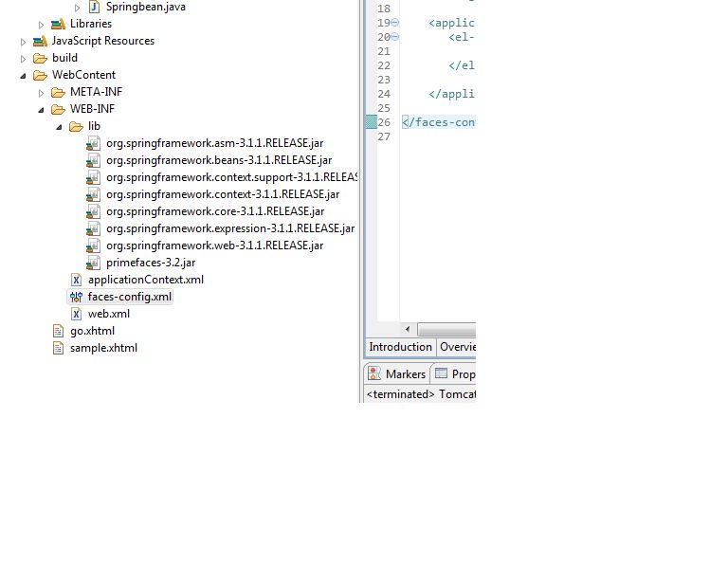The height and width of the screenshot is (582, 728).
Task: Click the blue marker beside line 26
Action: 372,122
